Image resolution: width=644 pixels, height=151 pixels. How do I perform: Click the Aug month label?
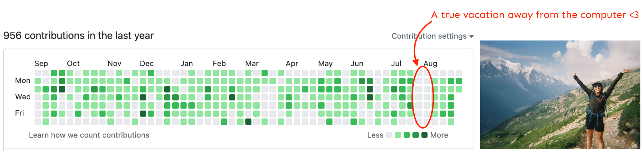(x=430, y=63)
